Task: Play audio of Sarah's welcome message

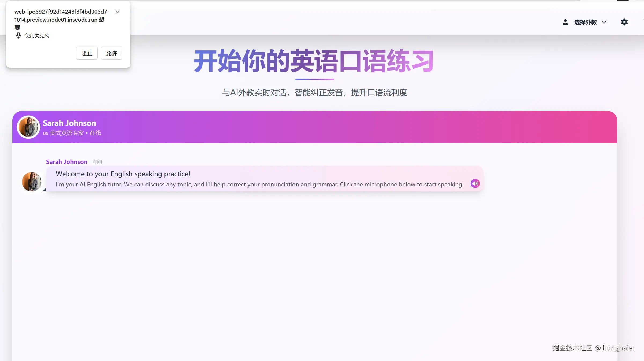Action: 475,184
